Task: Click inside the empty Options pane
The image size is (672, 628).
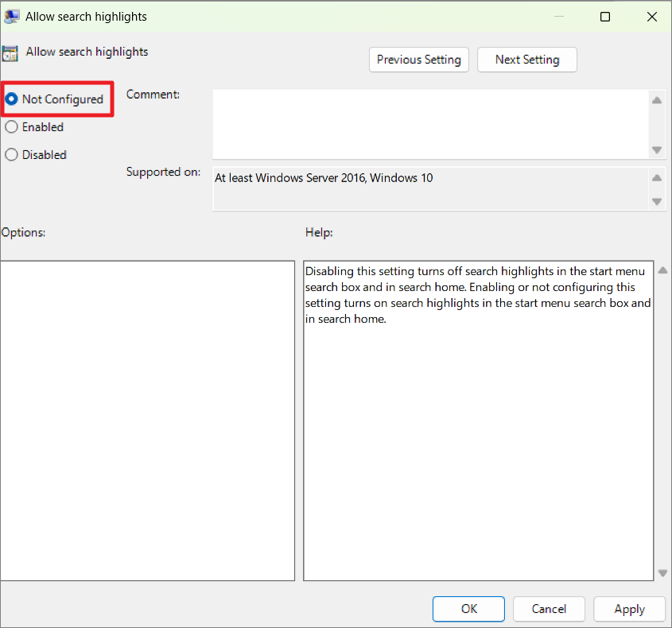Action: point(147,421)
